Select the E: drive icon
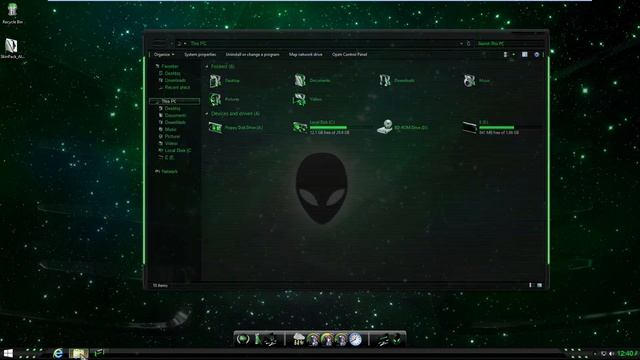This screenshot has width=640, height=360. click(470, 128)
